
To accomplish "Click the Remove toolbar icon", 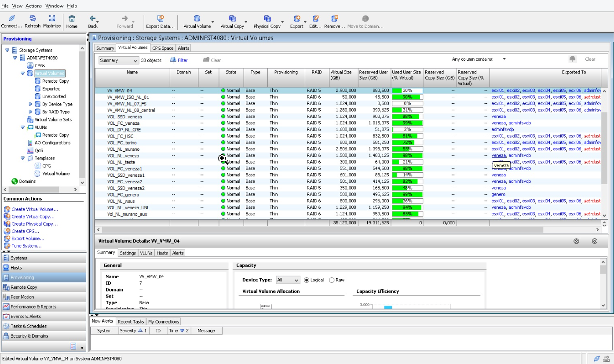I will pos(334,18).
